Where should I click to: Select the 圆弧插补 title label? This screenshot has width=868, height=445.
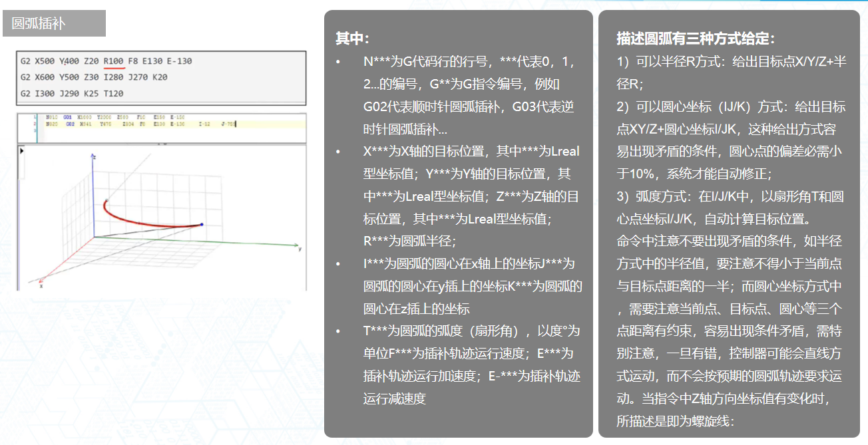[38, 23]
